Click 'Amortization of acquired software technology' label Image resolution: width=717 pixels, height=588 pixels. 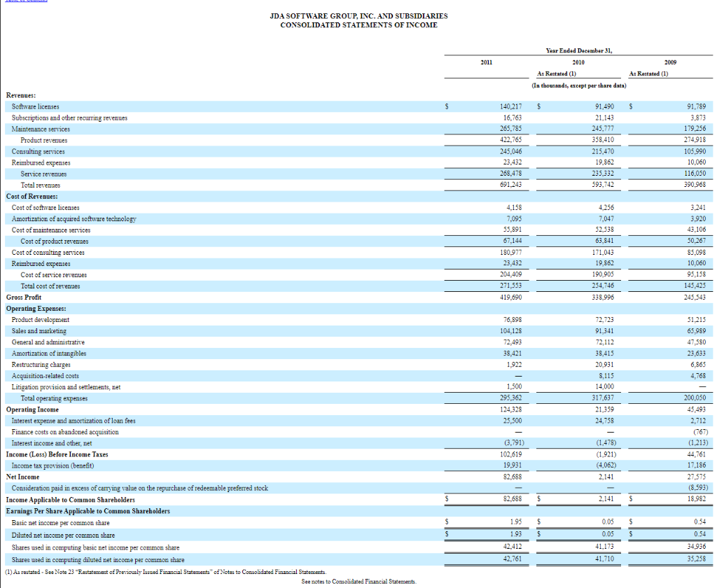tap(74, 219)
